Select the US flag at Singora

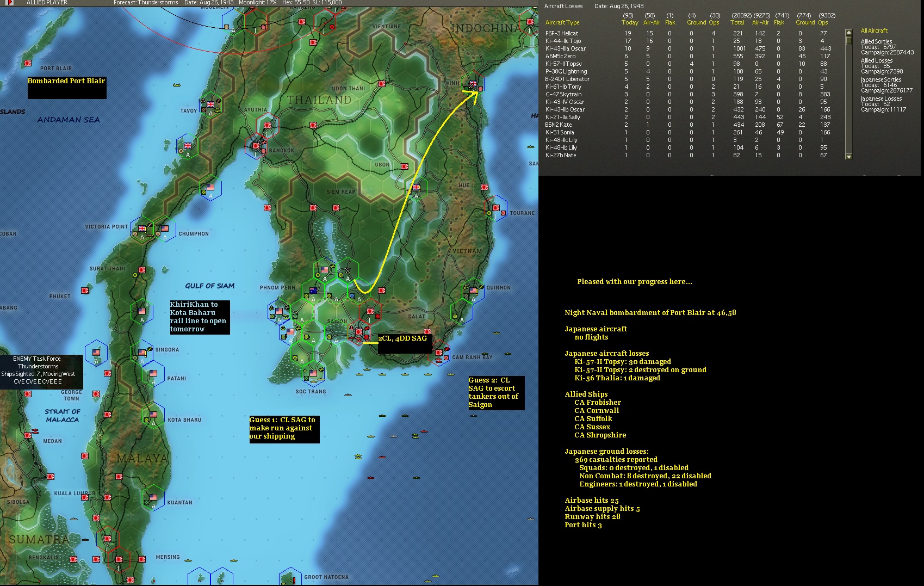point(142,353)
